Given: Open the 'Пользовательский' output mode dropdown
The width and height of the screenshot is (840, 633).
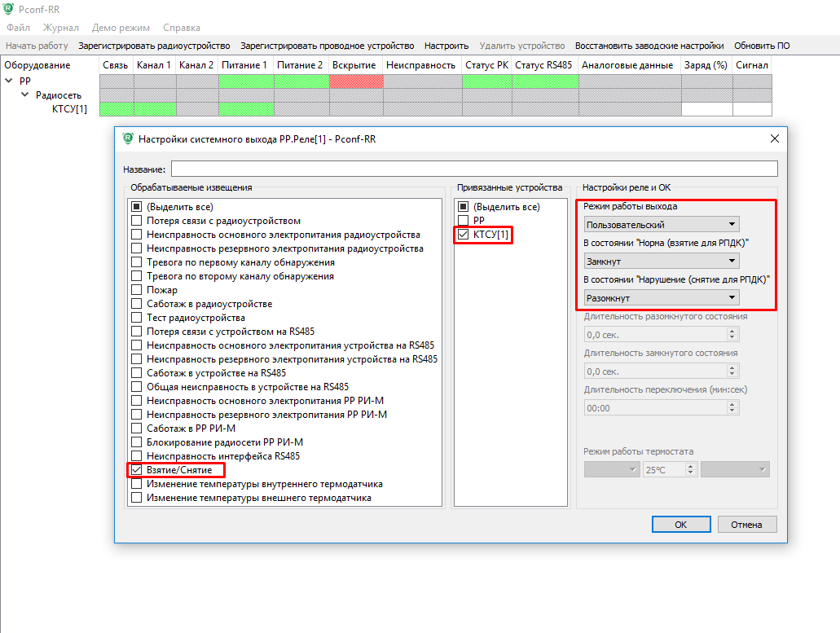Looking at the screenshot, I should point(662,224).
